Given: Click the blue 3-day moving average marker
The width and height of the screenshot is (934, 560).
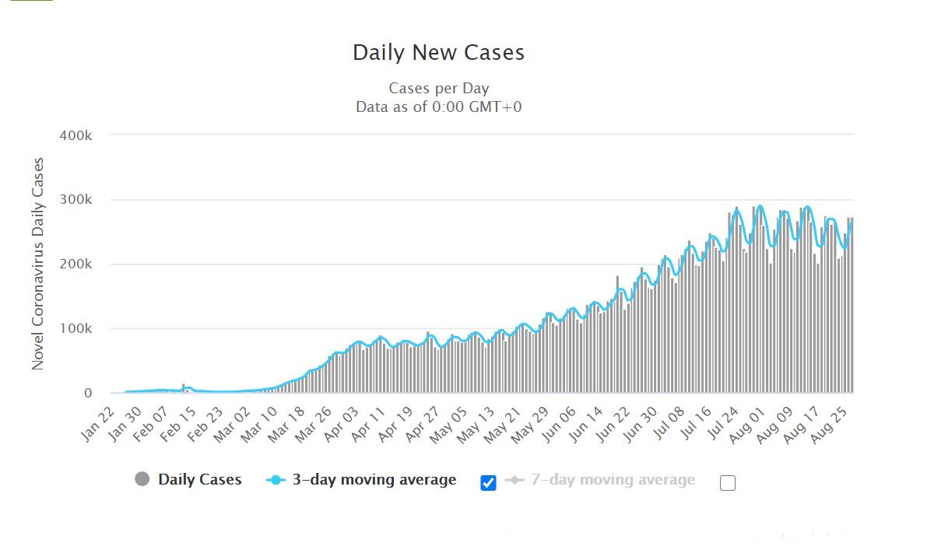Looking at the screenshot, I should (276, 480).
